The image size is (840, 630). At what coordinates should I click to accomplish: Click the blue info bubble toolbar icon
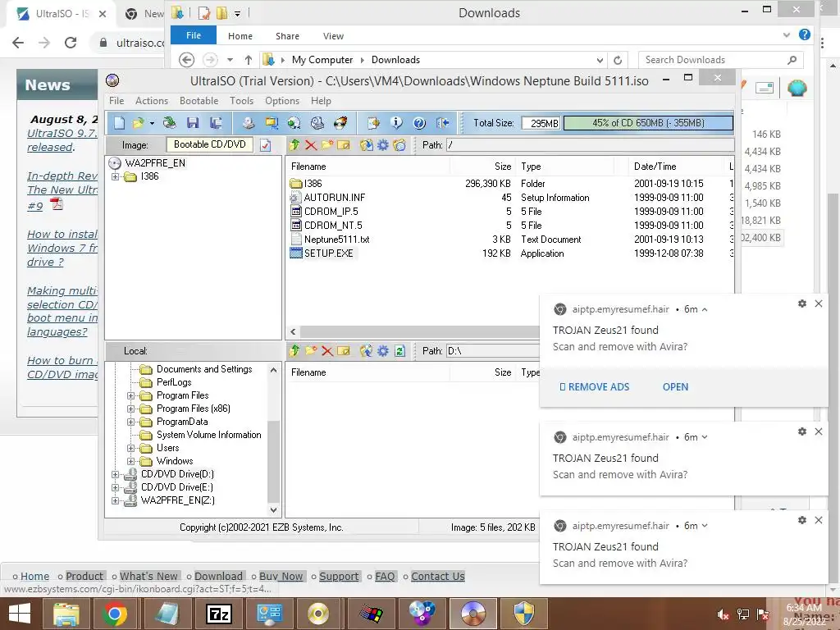tap(396, 123)
